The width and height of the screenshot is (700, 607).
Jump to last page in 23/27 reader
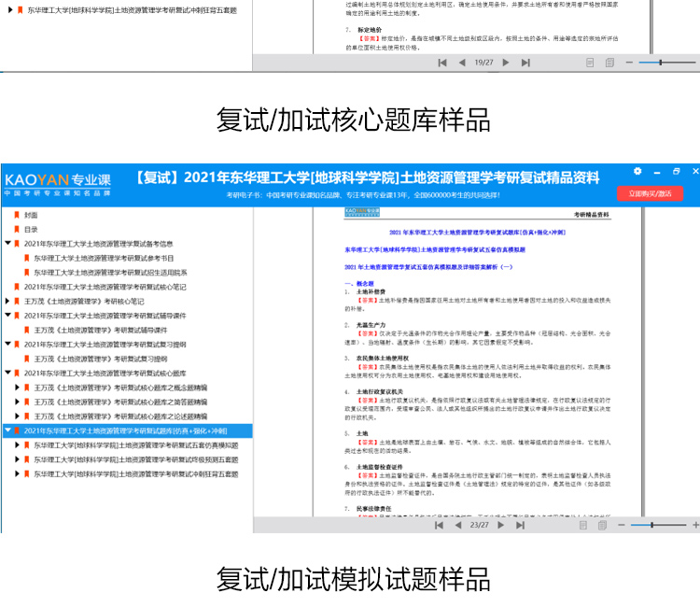pyautogui.click(x=520, y=525)
